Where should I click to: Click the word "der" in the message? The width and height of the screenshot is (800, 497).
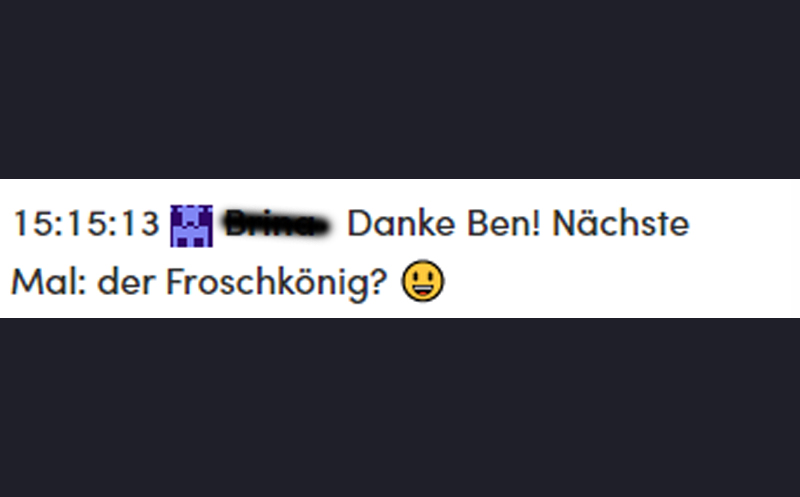tap(127, 282)
